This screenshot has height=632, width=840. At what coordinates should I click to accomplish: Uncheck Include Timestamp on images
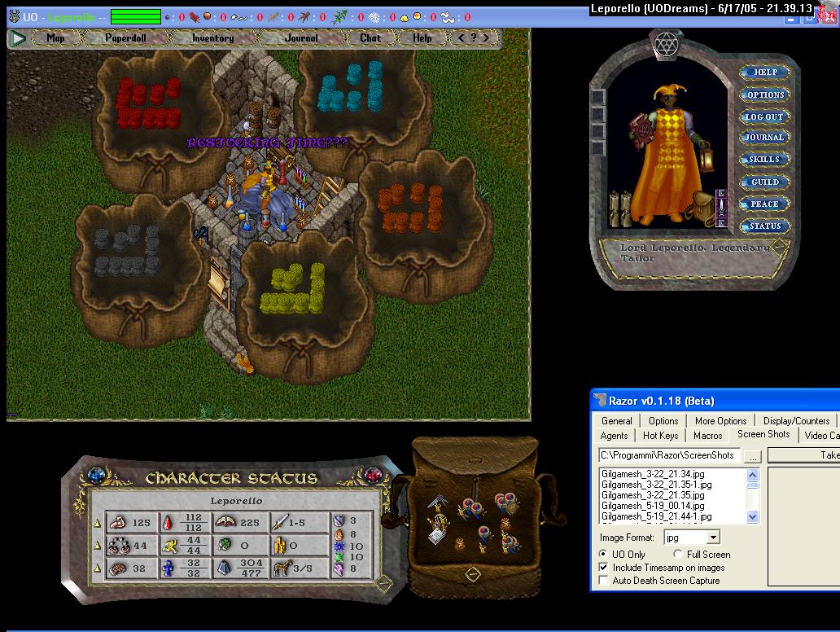[604, 567]
